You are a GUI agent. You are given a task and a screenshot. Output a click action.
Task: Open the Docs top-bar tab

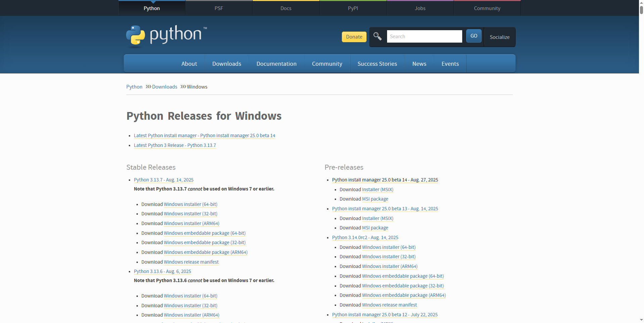click(x=286, y=8)
